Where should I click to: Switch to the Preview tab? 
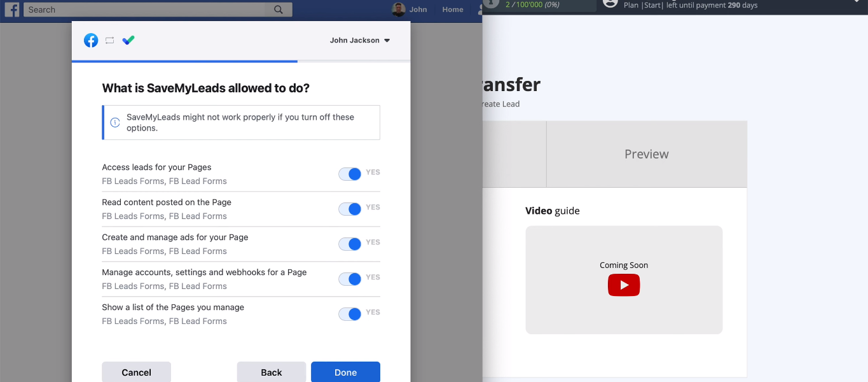click(647, 154)
